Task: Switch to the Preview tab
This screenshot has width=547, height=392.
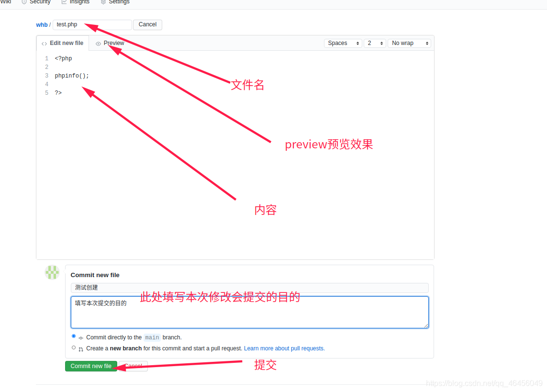Action: [x=110, y=43]
